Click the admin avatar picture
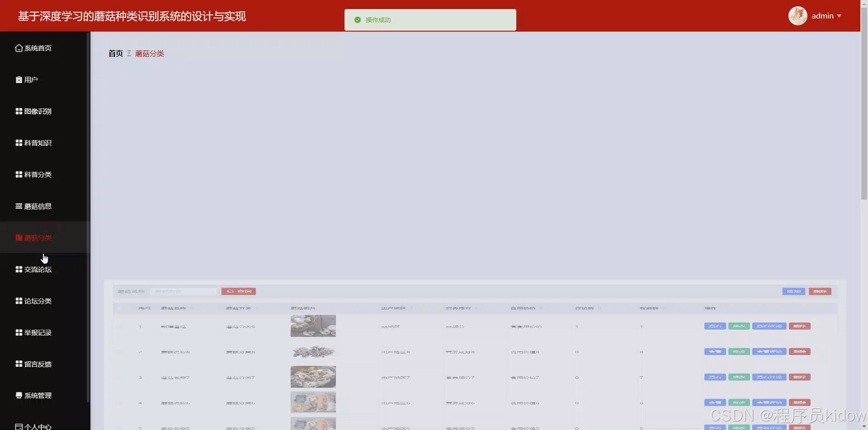 tap(798, 16)
